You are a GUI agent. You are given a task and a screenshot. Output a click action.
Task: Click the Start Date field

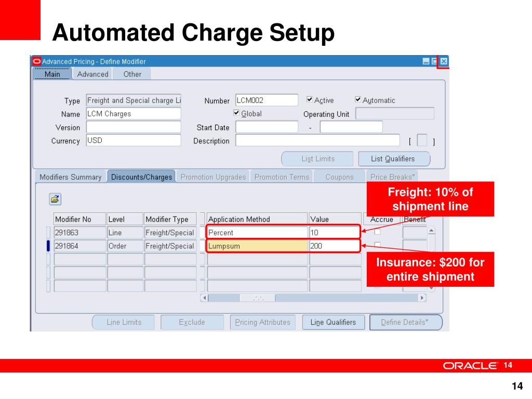point(267,127)
